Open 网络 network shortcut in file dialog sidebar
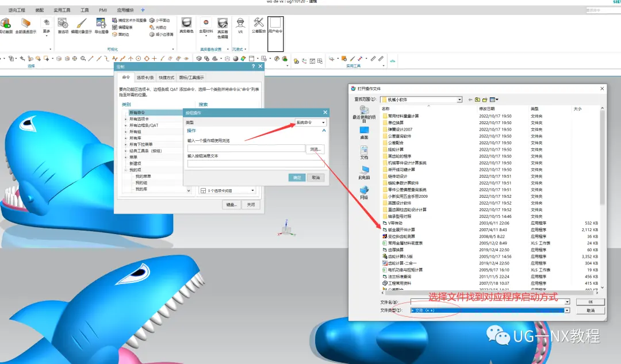Screen dimensions: 621x364 pos(364,193)
